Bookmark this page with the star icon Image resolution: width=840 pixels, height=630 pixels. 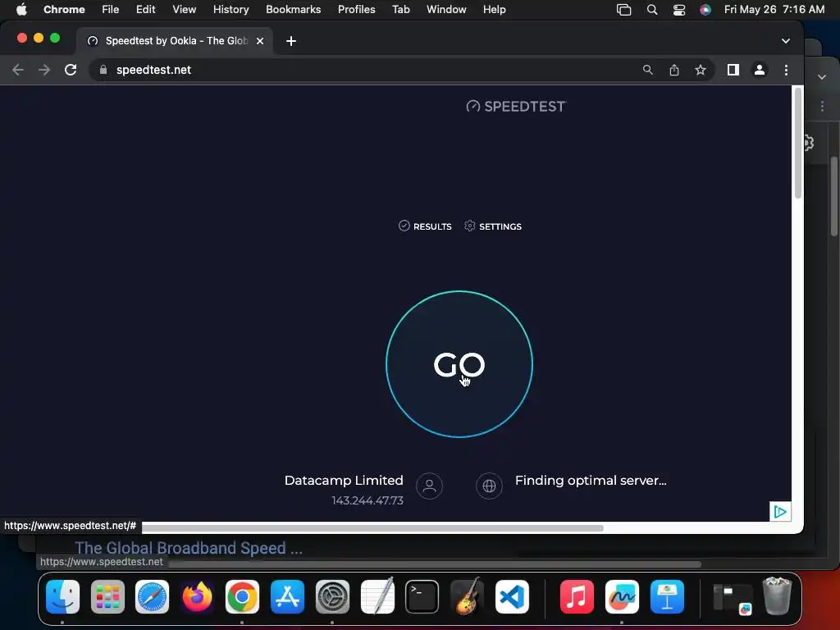coord(701,70)
